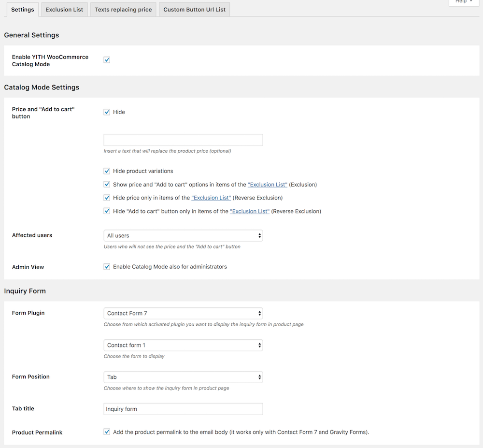Image resolution: width=483 pixels, height=448 pixels.
Task: Open the Custom Button Url List tab
Action: (x=194, y=10)
